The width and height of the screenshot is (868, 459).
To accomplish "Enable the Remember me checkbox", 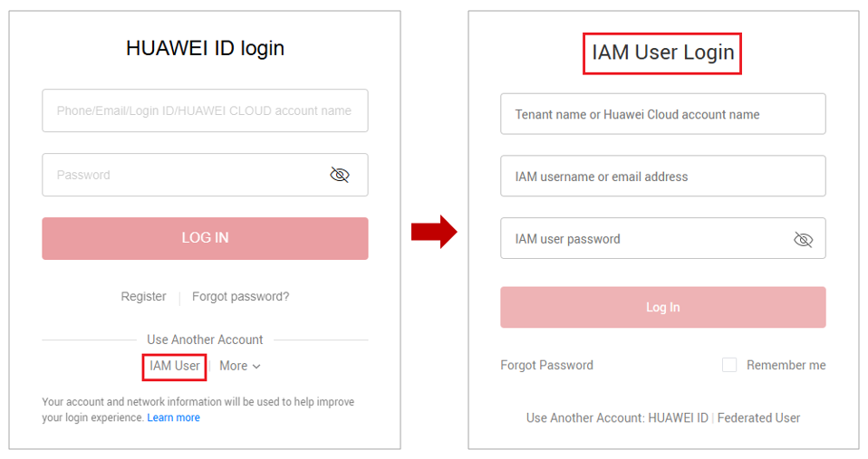I will coord(729,365).
